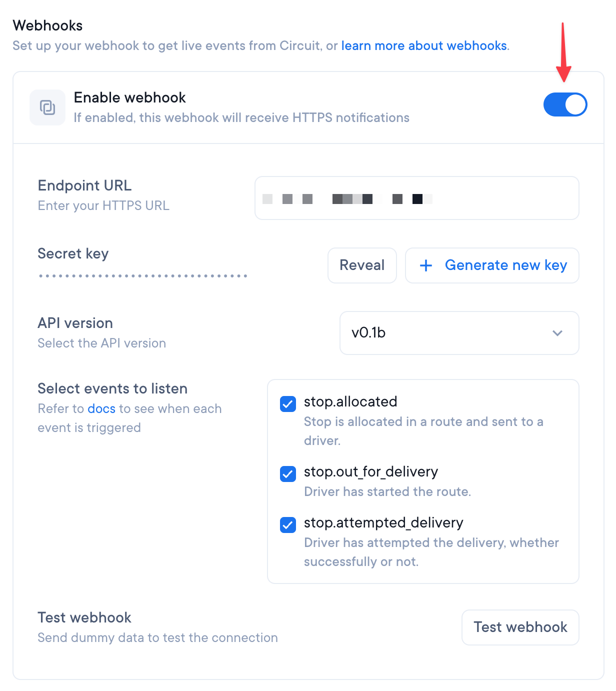The height and width of the screenshot is (691, 616).
Task: Click the checkmark icon inside stop.allocated box
Action: (x=287, y=404)
